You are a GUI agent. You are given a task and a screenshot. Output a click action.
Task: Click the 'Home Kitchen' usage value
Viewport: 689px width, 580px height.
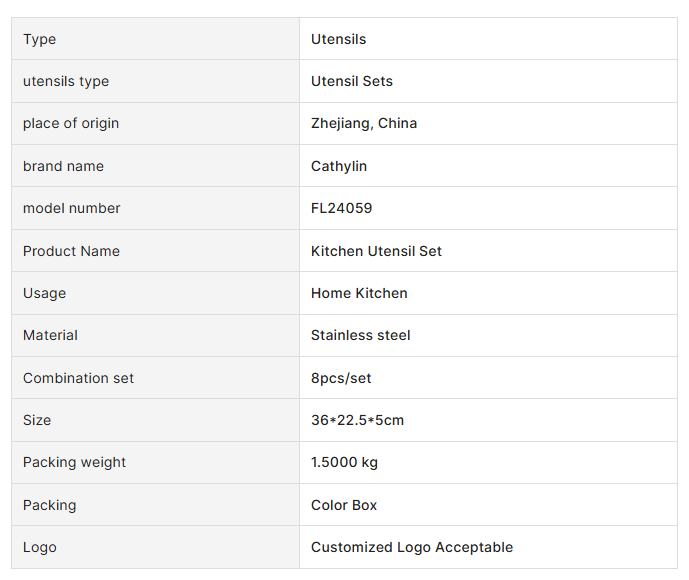pyautogui.click(x=359, y=293)
